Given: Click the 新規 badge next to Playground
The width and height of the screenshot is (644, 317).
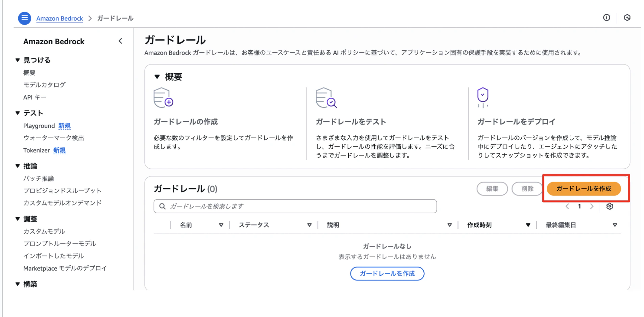Looking at the screenshot, I should click(65, 126).
